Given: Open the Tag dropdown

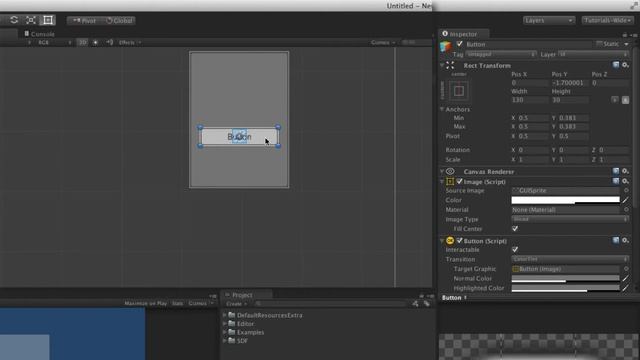Looking at the screenshot, I should [501, 54].
